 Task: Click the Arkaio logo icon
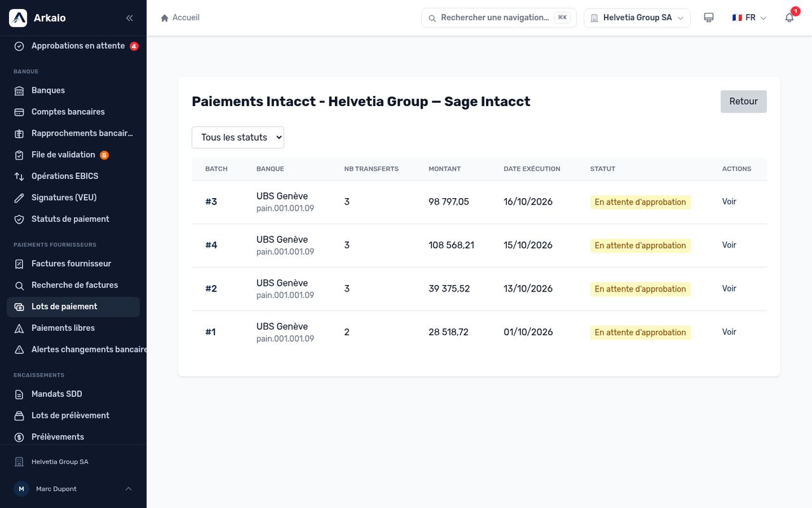click(x=18, y=18)
